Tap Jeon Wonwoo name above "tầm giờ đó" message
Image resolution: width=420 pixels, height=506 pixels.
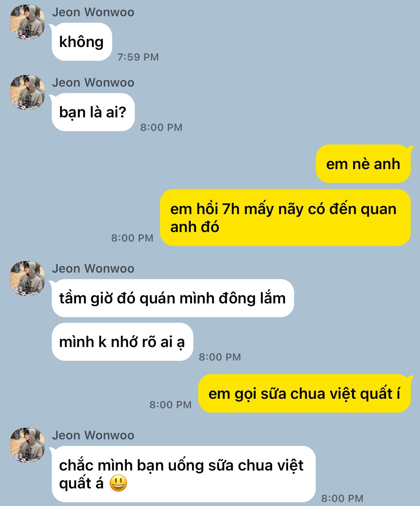[x=93, y=269]
